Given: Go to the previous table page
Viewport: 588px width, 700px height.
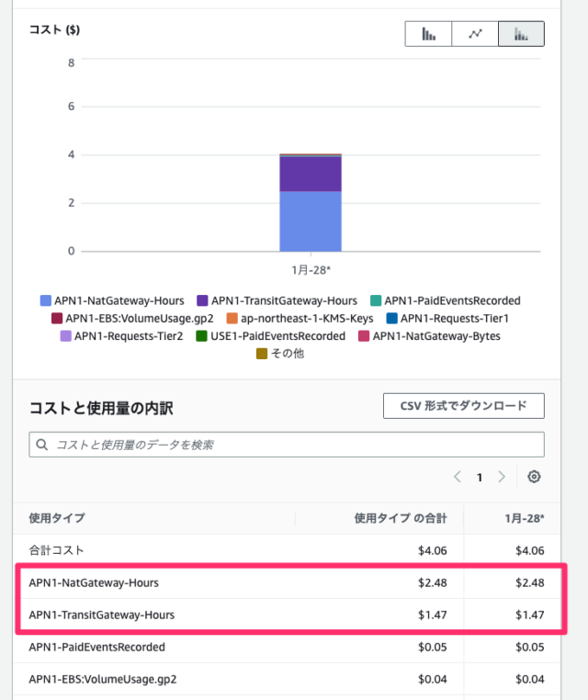Looking at the screenshot, I should 458,477.
